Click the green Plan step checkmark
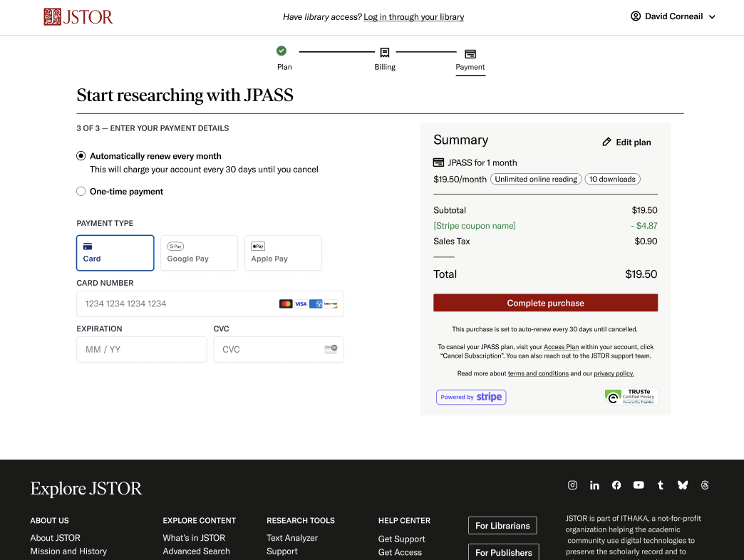Viewport: 744px width, 560px height. point(281,51)
